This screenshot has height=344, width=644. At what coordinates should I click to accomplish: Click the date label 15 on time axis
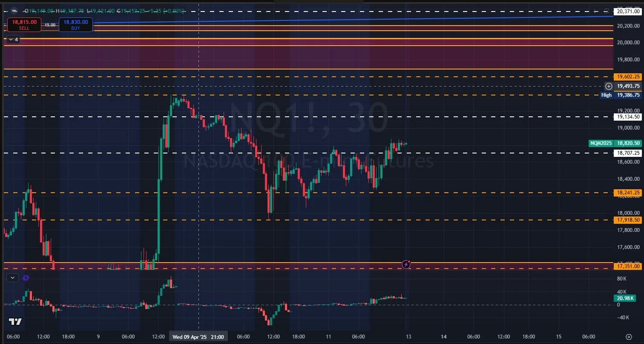click(x=559, y=337)
